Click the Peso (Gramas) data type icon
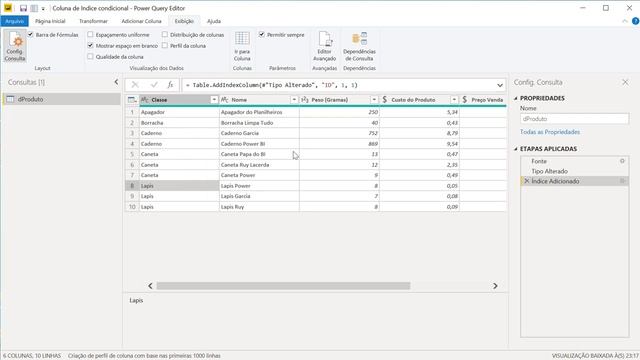640x360 pixels. tap(305, 100)
